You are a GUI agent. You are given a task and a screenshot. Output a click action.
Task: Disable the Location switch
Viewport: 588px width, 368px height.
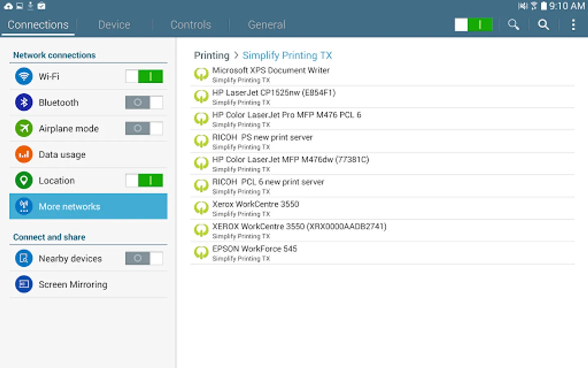click(x=144, y=180)
